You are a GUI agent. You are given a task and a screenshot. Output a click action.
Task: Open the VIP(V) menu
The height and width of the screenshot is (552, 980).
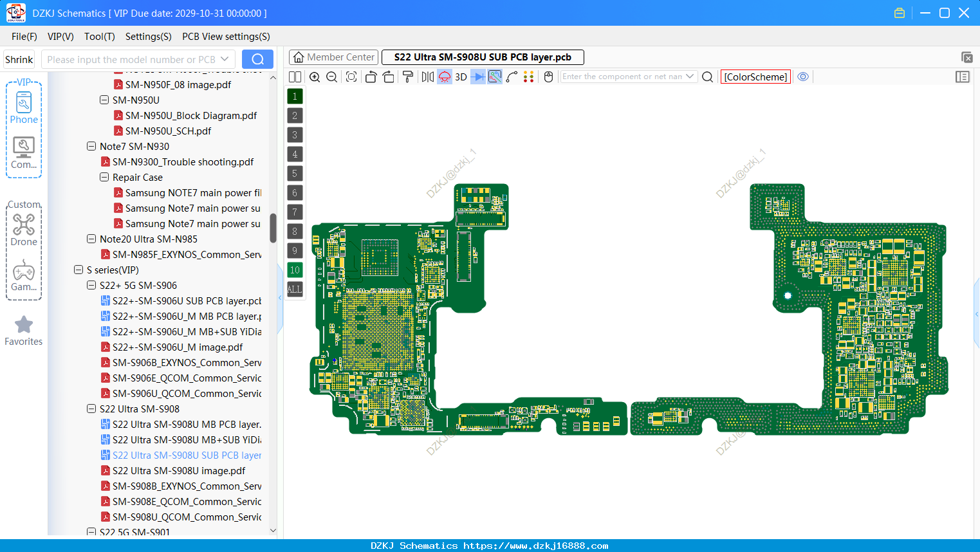[x=60, y=37]
